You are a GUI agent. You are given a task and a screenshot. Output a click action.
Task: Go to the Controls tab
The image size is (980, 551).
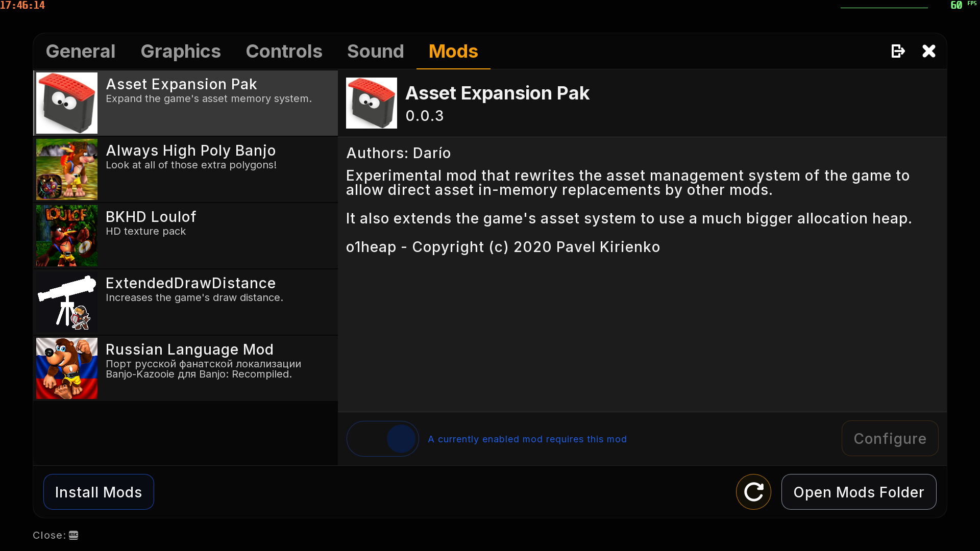click(284, 52)
